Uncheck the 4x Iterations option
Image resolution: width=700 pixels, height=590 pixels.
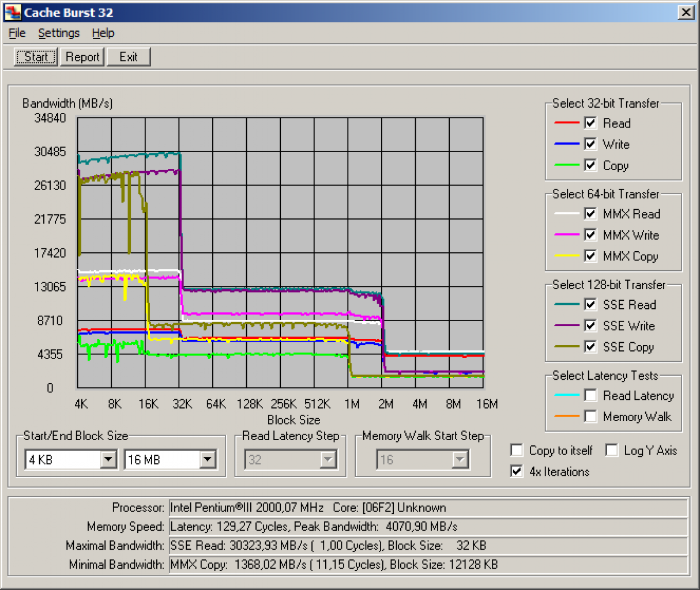517,471
